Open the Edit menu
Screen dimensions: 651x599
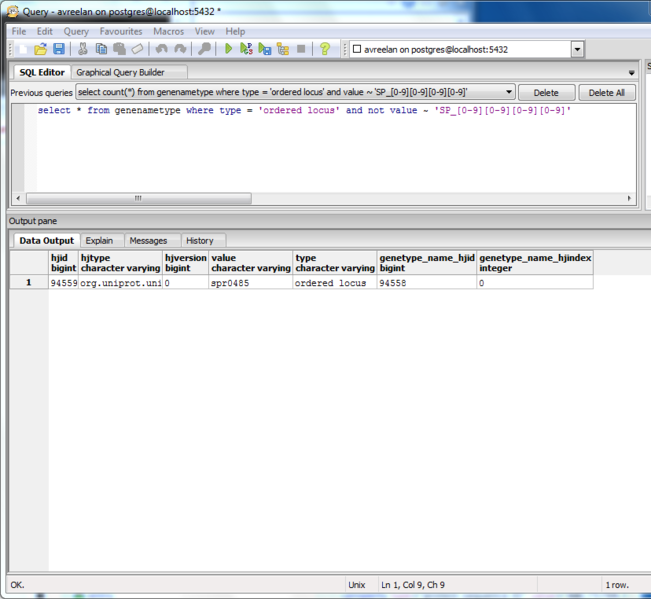[44, 32]
